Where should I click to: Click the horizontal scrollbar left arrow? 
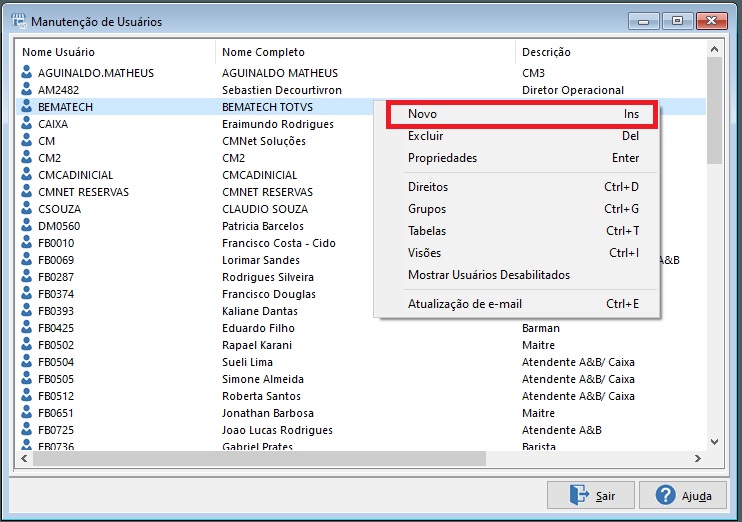(24, 459)
